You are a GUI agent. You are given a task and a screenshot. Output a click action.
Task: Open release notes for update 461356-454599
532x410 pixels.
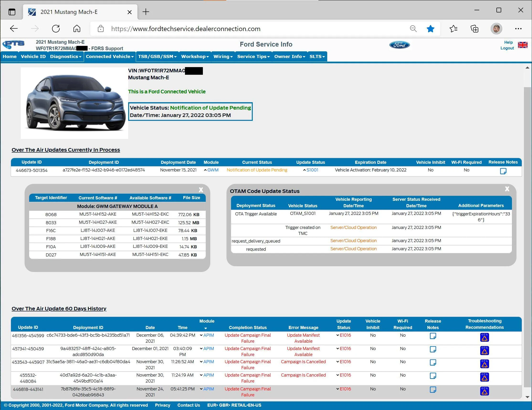(x=433, y=336)
